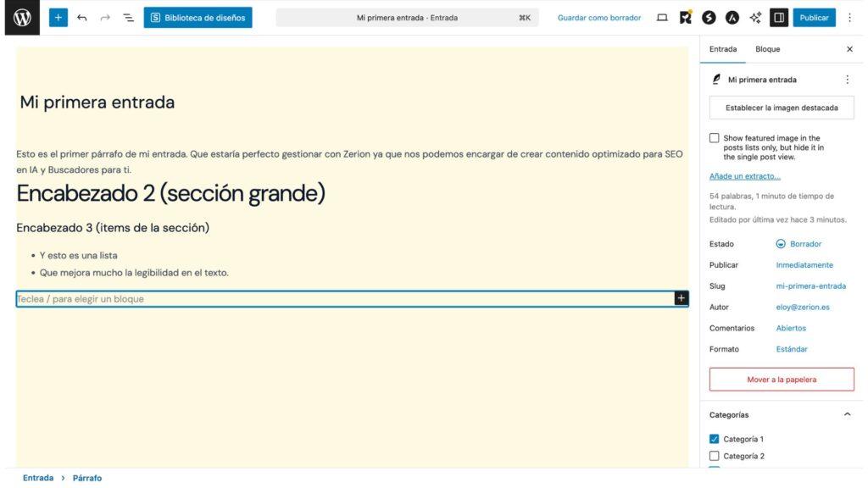Toggle the settings sidebar panel icon

pyautogui.click(x=779, y=18)
